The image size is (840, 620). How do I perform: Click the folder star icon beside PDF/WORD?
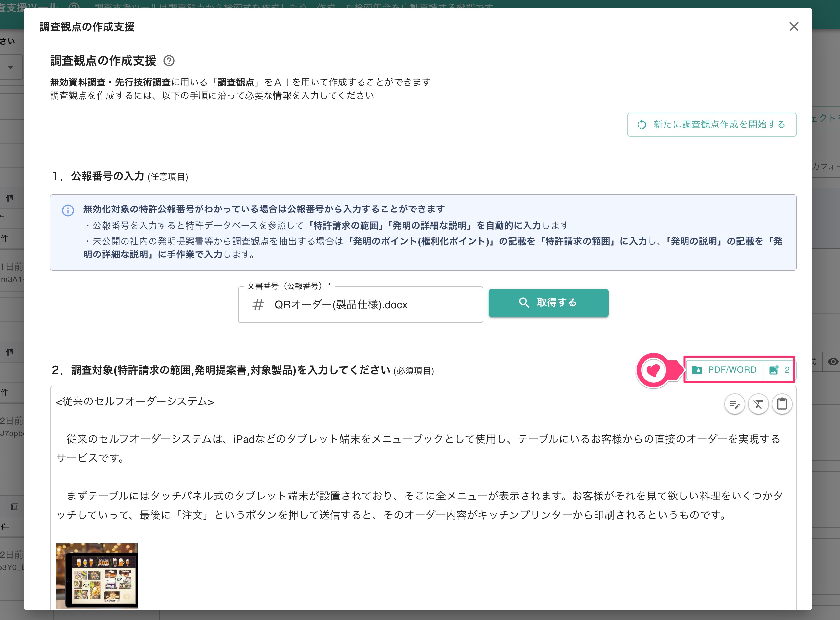point(697,370)
